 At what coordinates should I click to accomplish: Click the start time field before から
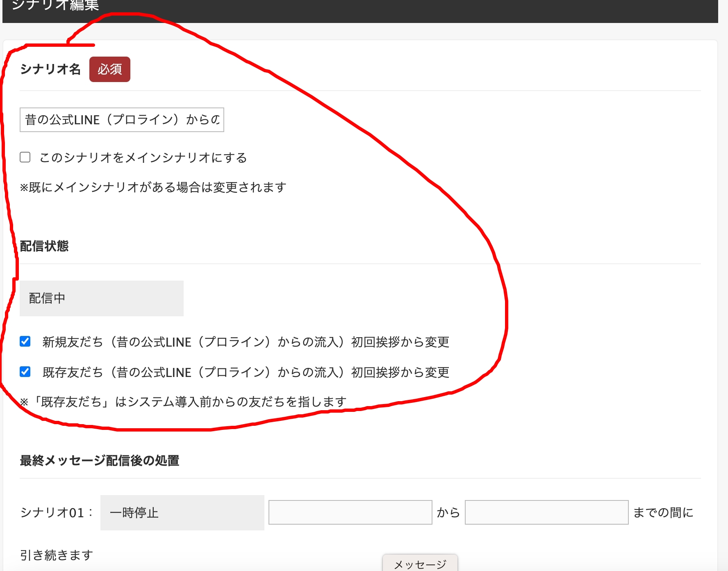tap(350, 512)
